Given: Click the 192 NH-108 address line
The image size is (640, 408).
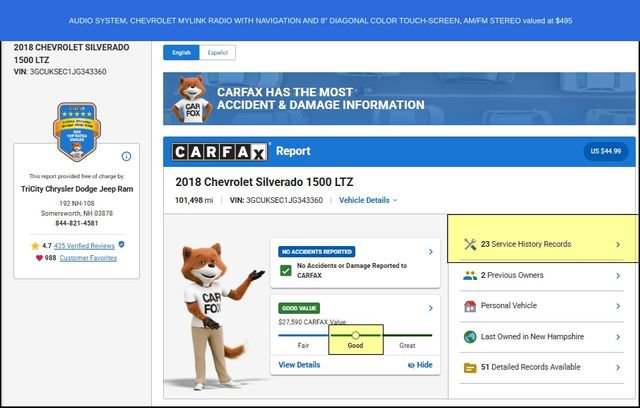Looking at the screenshot, I should point(77,203).
